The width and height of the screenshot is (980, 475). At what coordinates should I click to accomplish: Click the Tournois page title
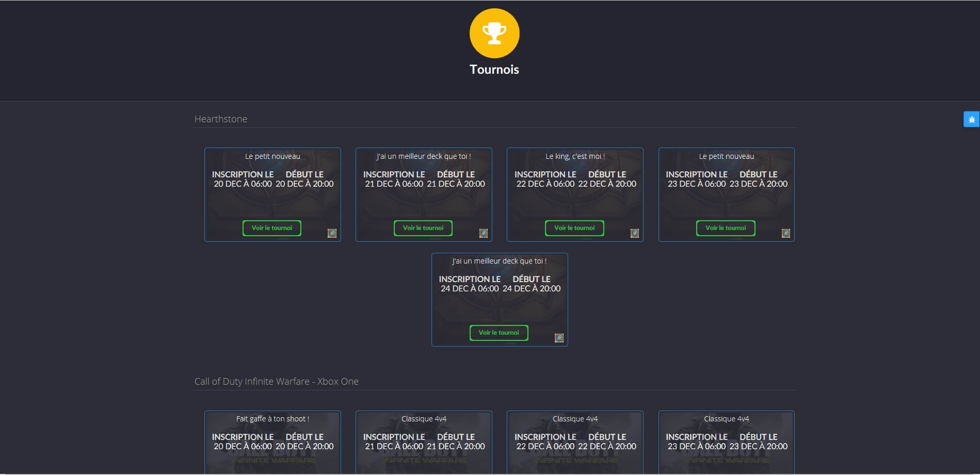494,70
